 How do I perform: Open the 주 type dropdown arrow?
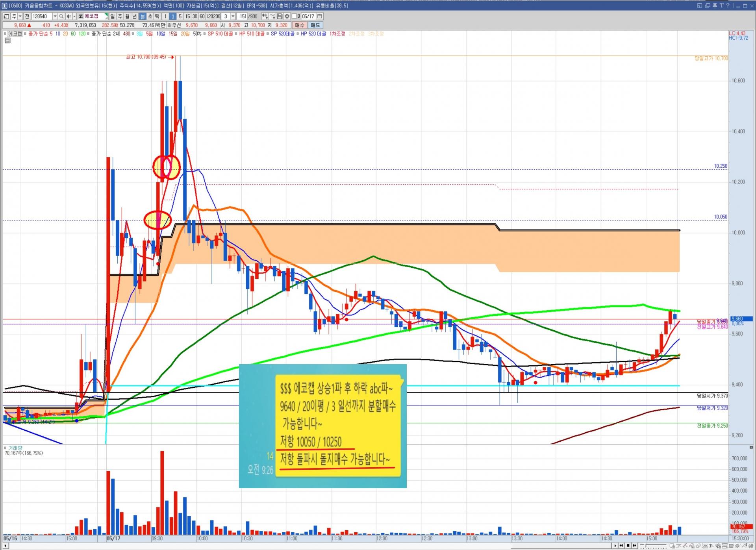[x=20, y=16]
